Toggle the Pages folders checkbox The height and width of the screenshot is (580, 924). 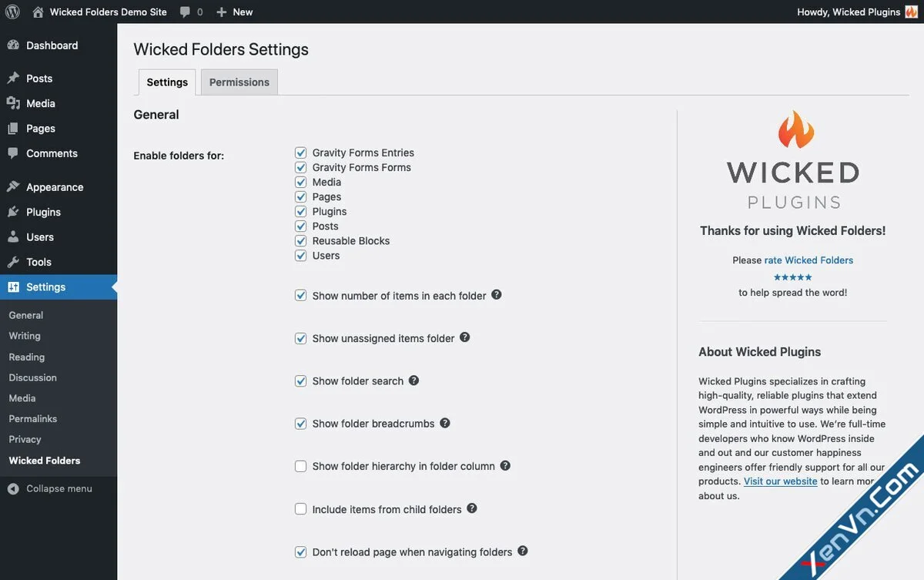click(301, 196)
